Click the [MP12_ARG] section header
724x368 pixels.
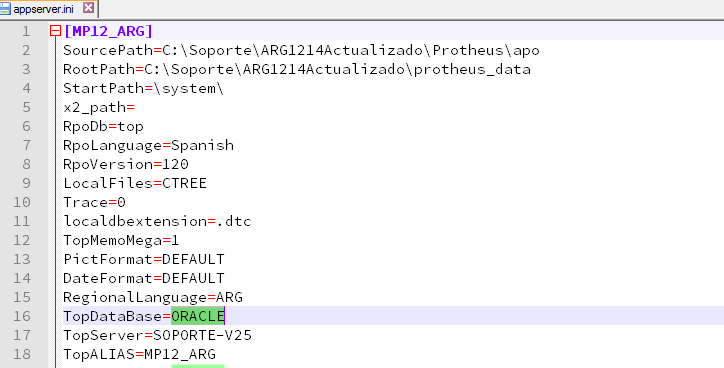coord(108,31)
